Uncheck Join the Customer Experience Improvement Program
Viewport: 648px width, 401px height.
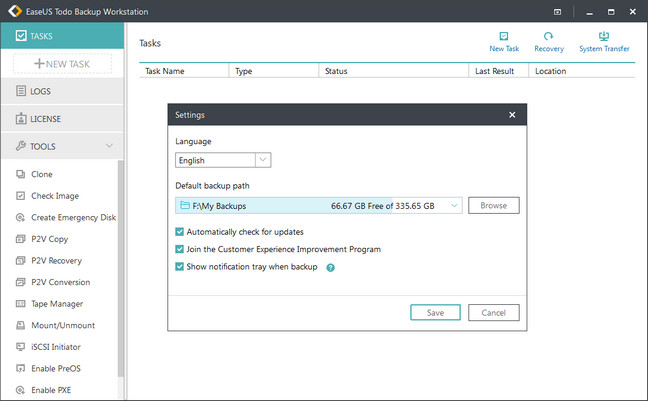pyautogui.click(x=179, y=249)
